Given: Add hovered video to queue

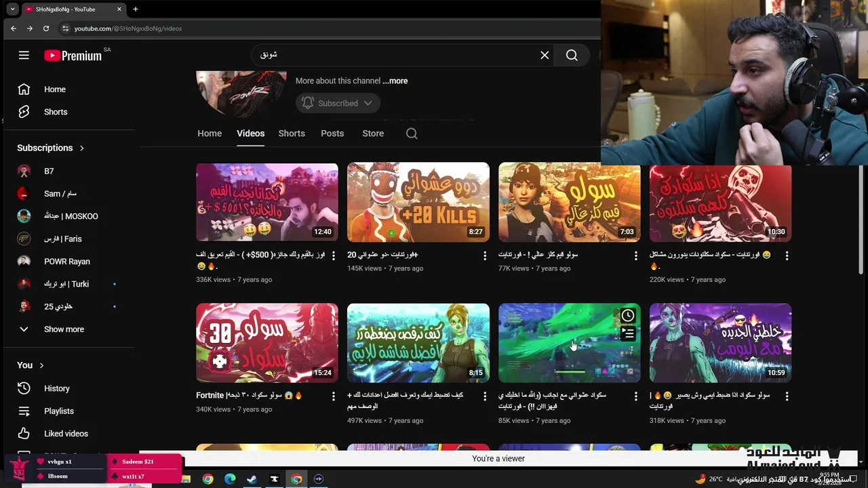Looking at the screenshot, I should click(x=628, y=333).
